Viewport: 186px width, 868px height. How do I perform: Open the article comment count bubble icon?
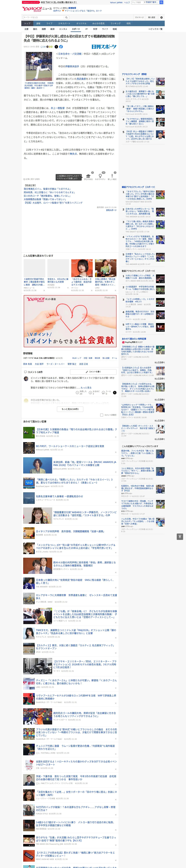pyautogui.click(x=43, y=47)
